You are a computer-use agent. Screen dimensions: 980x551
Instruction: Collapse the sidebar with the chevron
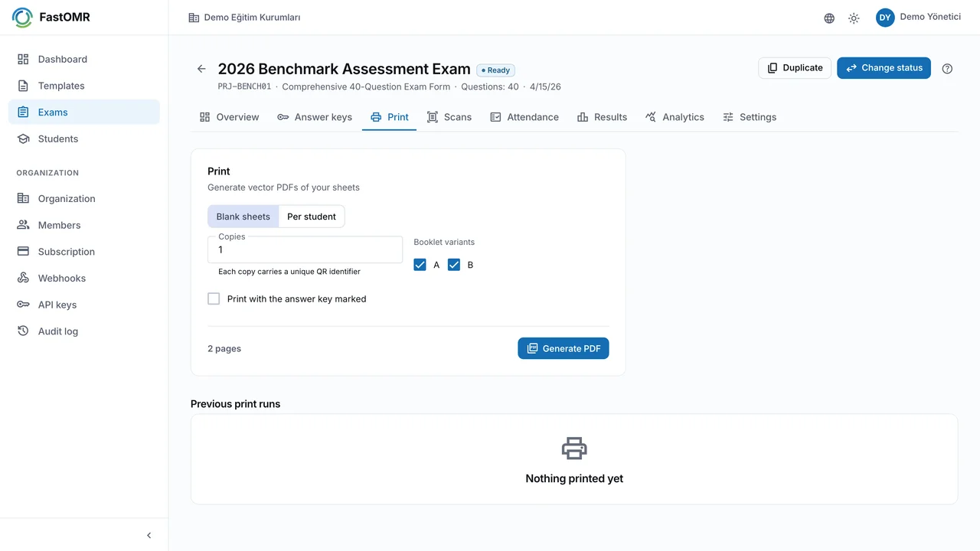click(149, 536)
